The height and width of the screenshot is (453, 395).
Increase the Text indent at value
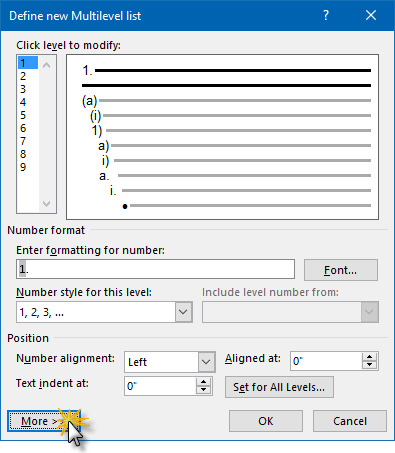click(204, 382)
